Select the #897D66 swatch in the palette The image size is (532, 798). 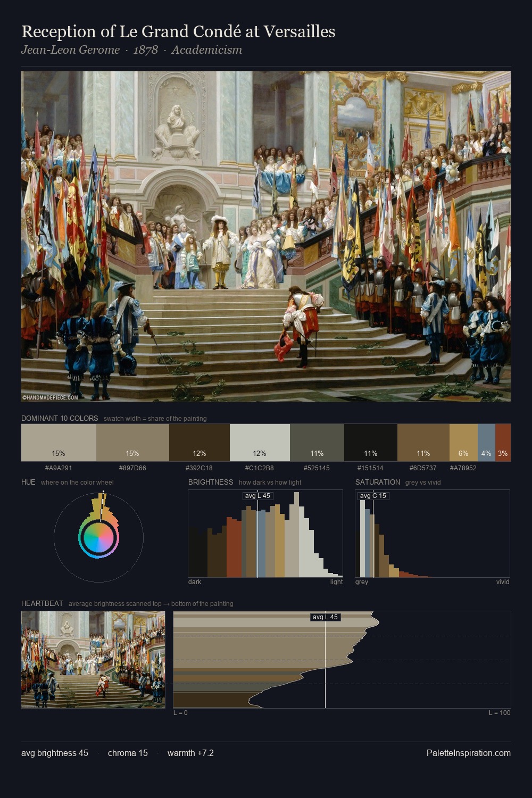(x=132, y=443)
